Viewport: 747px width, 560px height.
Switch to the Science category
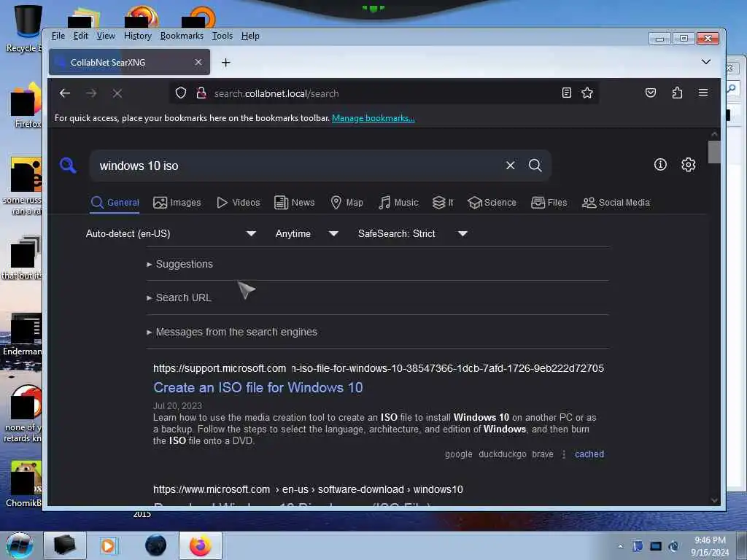click(492, 203)
